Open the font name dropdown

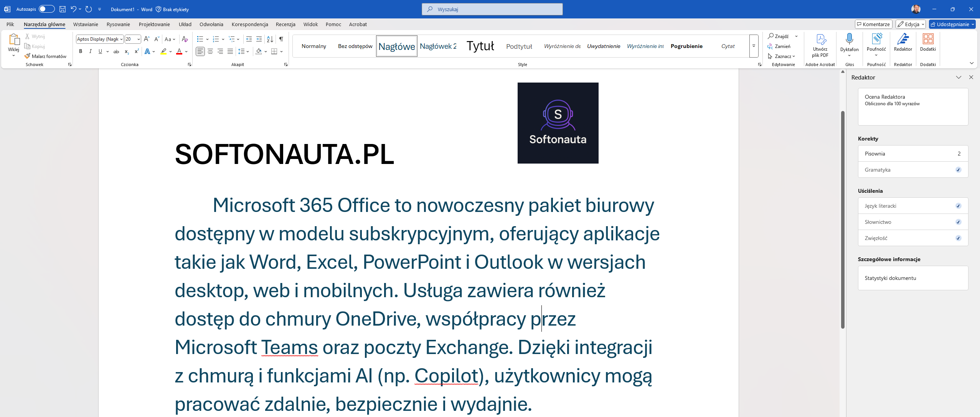[122, 39]
